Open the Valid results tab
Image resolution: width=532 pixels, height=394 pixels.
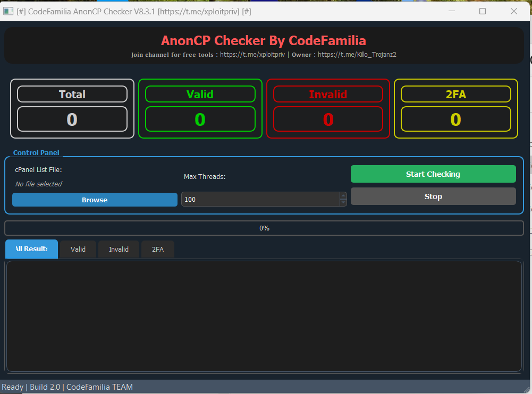tap(78, 250)
